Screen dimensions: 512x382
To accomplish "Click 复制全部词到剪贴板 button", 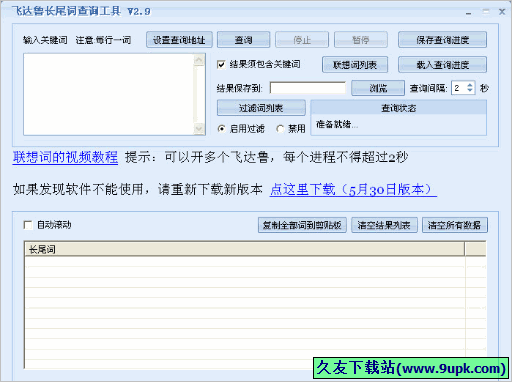I will 302,225.
